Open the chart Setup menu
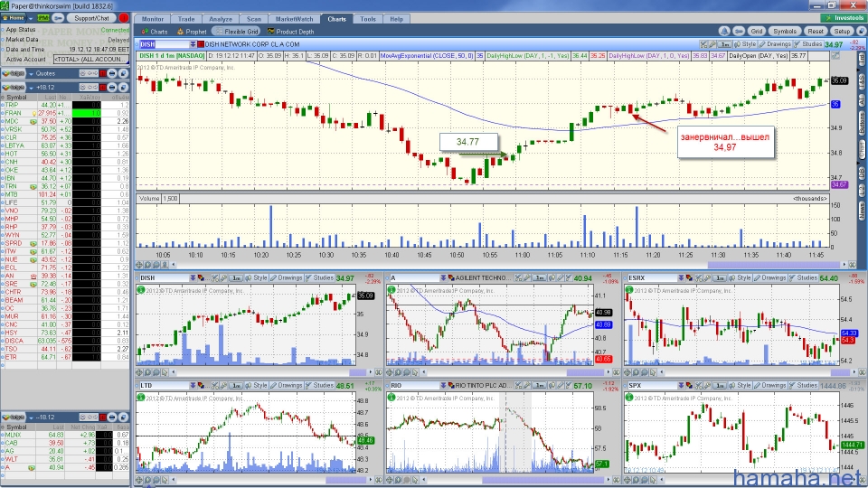This screenshot has width=868, height=488. click(x=842, y=32)
